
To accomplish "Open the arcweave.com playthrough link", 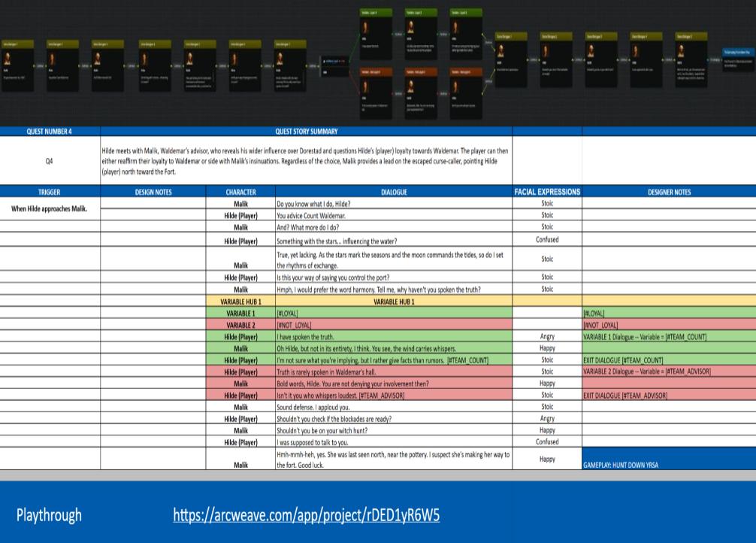I will coord(306,515).
